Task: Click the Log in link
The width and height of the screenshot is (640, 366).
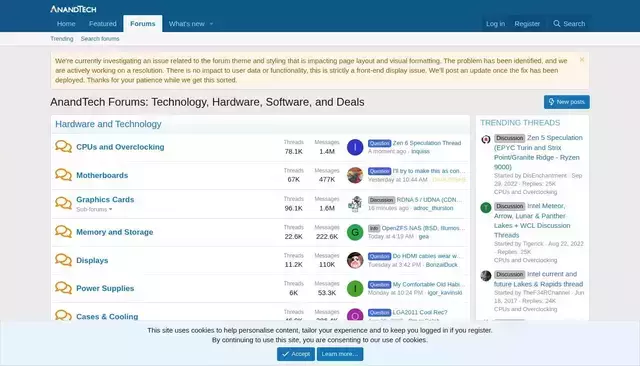Action: pos(495,24)
